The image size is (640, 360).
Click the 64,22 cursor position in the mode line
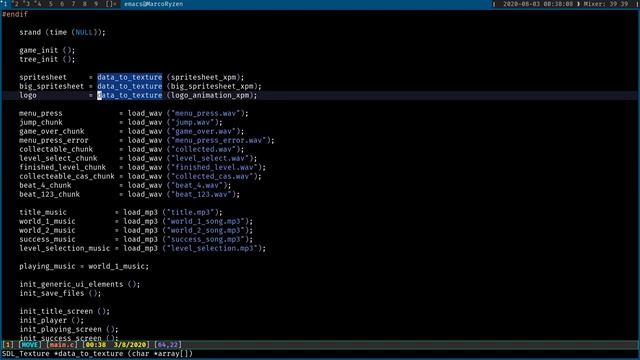(168, 345)
